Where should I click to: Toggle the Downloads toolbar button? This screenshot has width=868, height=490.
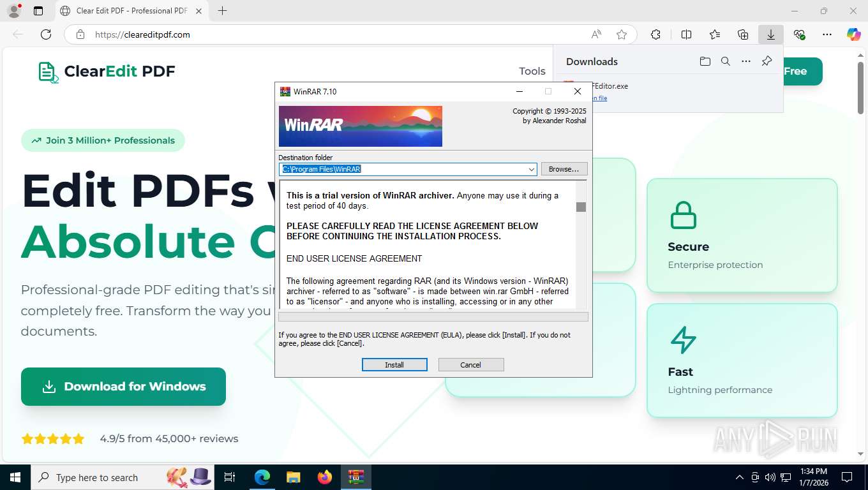pos(771,34)
